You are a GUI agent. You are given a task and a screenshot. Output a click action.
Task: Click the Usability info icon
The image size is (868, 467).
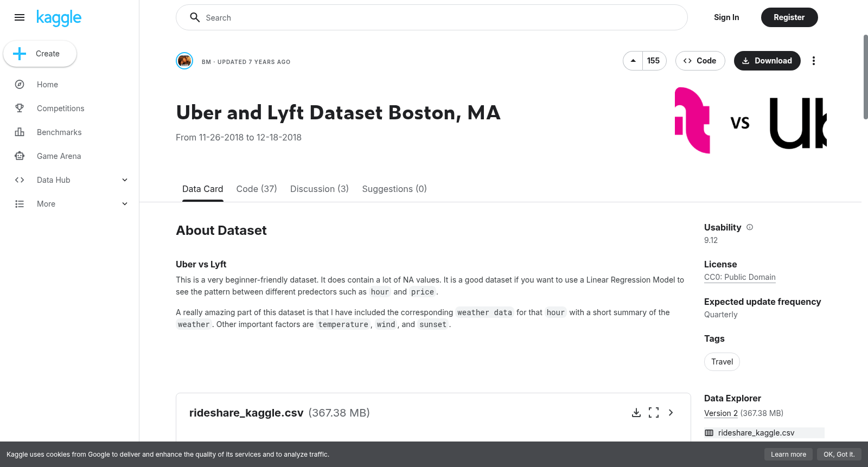(x=750, y=227)
